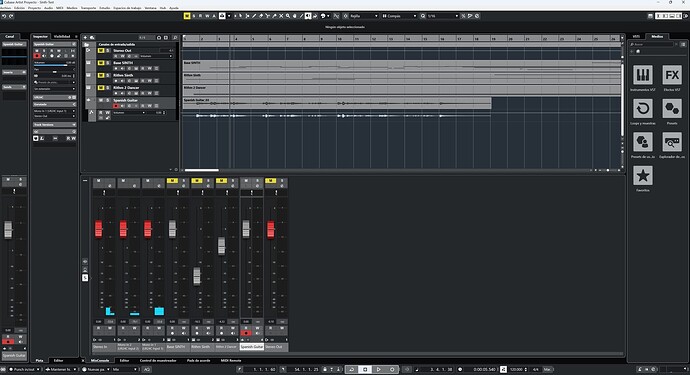Switch to the Medios tab
Screen dimensions: 690x375
coord(657,37)
